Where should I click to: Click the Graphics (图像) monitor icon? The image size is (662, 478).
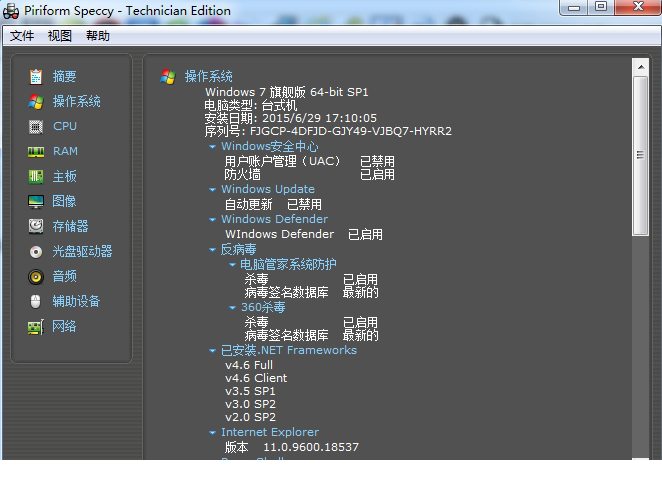pyautogui.click(x=36, y=202)
